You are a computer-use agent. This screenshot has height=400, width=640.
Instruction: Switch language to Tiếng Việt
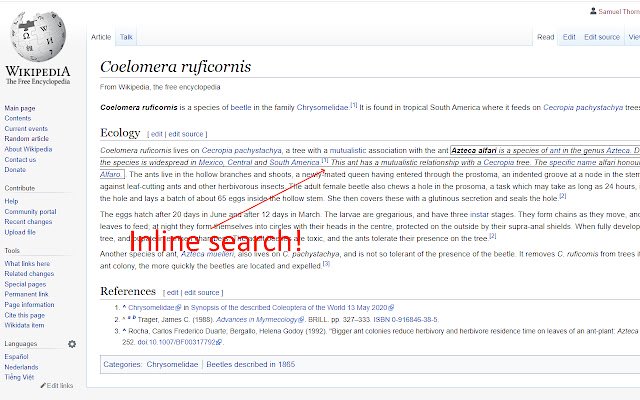(x=19, y=378)
